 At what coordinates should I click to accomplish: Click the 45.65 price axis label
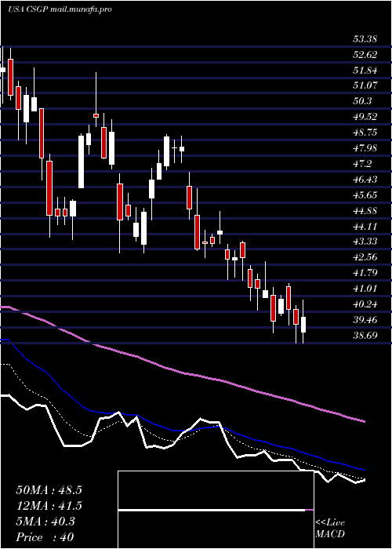[365, 195]
